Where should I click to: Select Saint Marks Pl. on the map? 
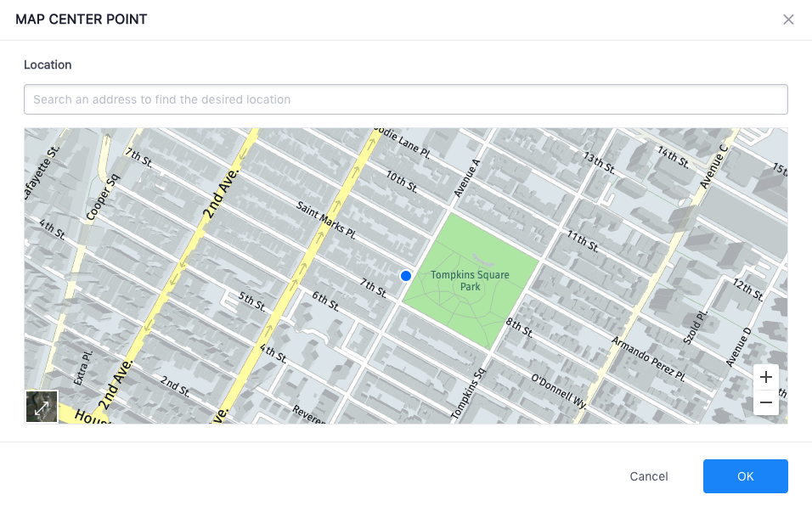325,221
